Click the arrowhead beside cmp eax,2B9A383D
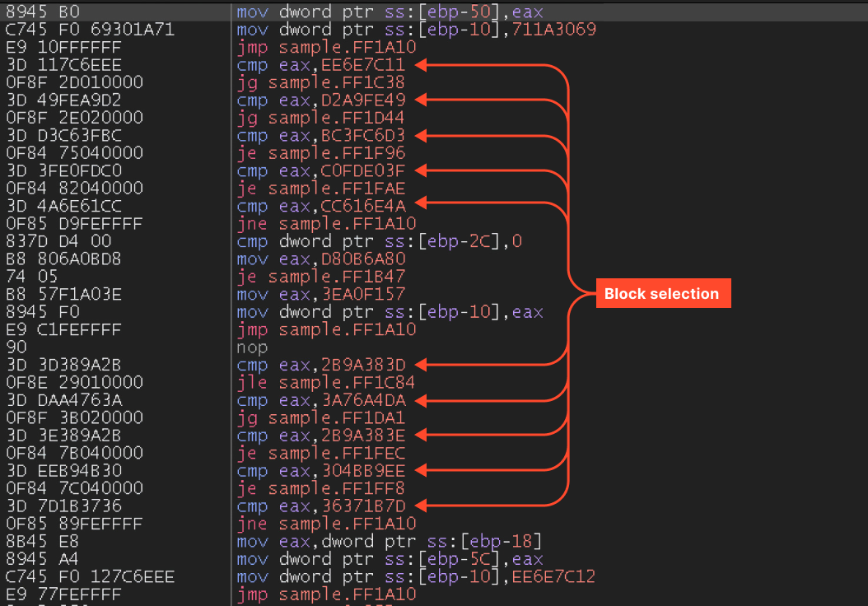This screenshot has width=868, height=606. (x=422, y=365)
